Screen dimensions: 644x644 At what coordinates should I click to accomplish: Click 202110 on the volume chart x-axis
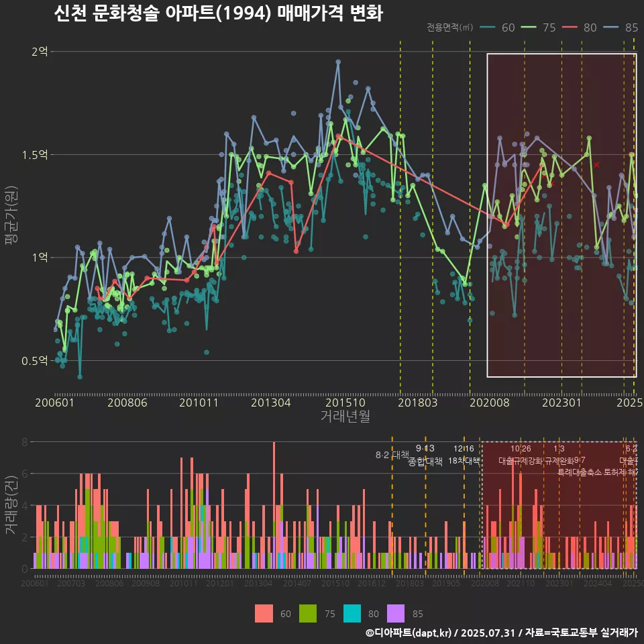pos(521,583)
